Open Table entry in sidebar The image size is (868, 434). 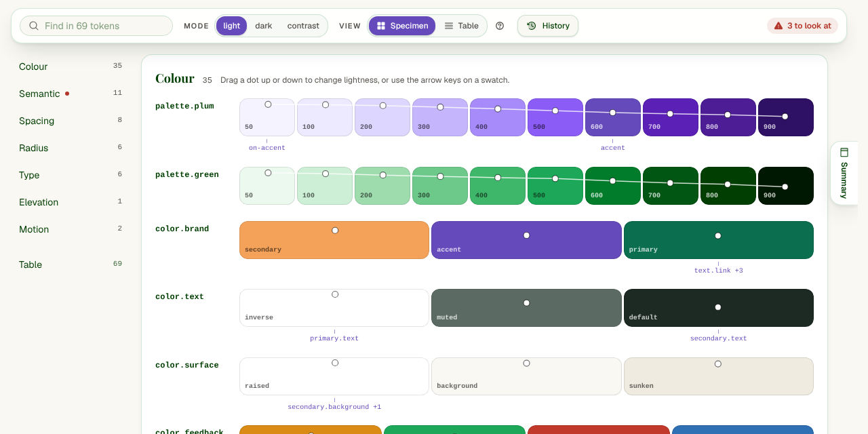[x=71, y=264]
